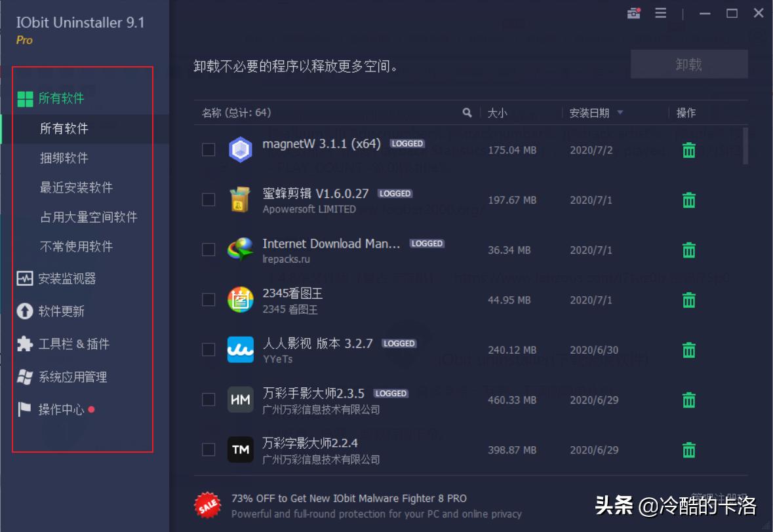Open the 安装日期 sort dropdown arrow
Screen dimensions: 773x532
point(620,112)
